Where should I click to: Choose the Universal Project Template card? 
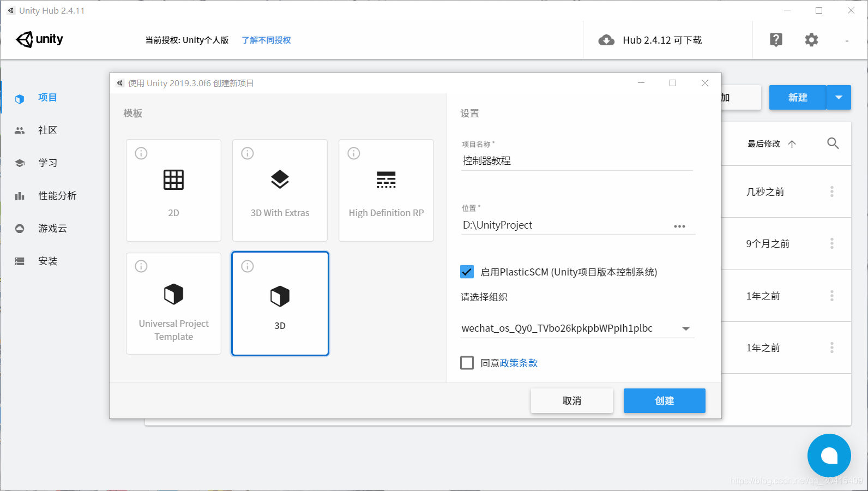tap(173, 303)
